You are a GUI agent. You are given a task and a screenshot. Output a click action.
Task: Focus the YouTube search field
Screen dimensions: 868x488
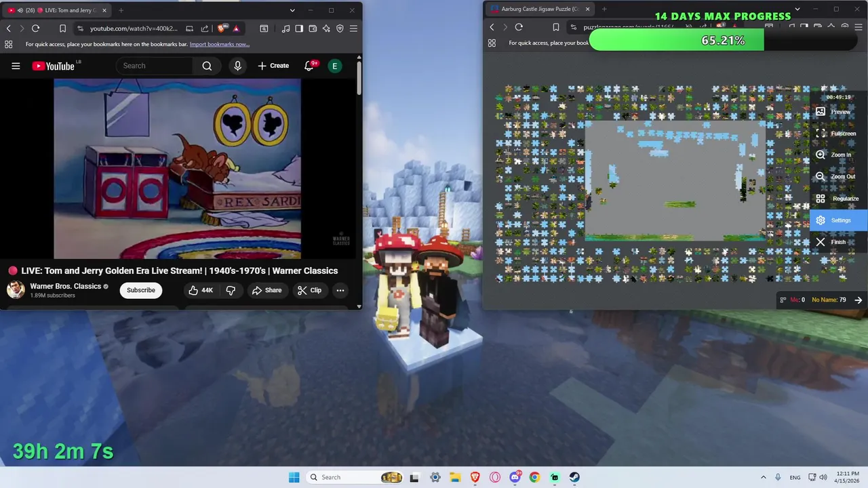tap(155, 66)
